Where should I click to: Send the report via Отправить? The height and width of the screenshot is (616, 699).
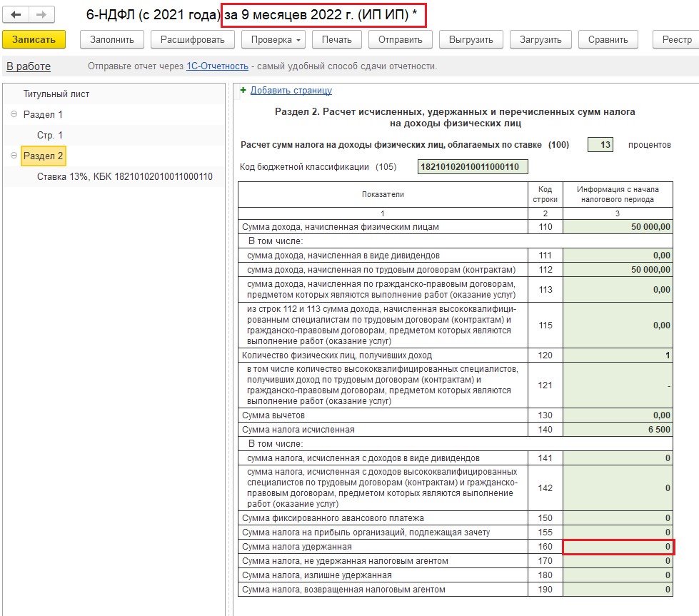click(x=400, y=40)
